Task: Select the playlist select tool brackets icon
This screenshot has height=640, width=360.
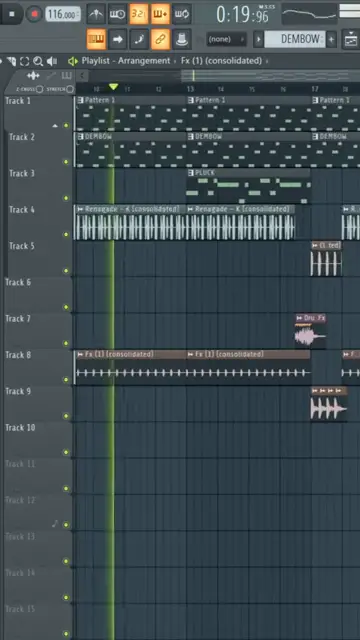Action: [25, 61]
